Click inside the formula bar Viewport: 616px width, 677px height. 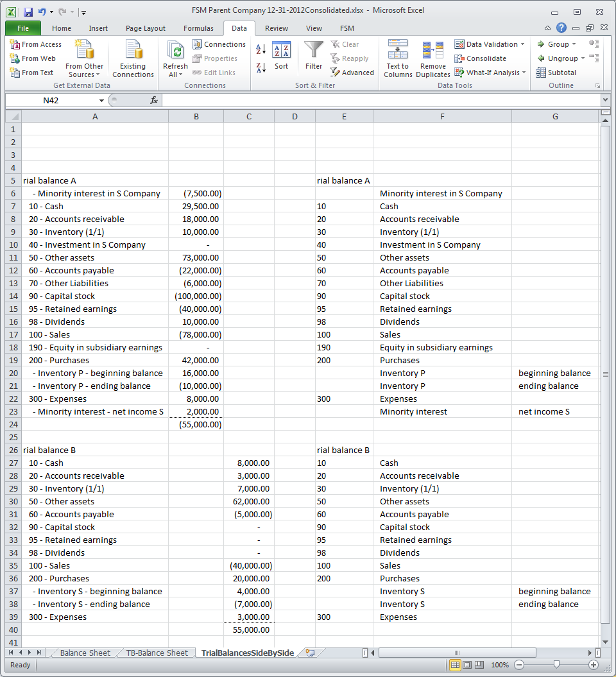379,101
